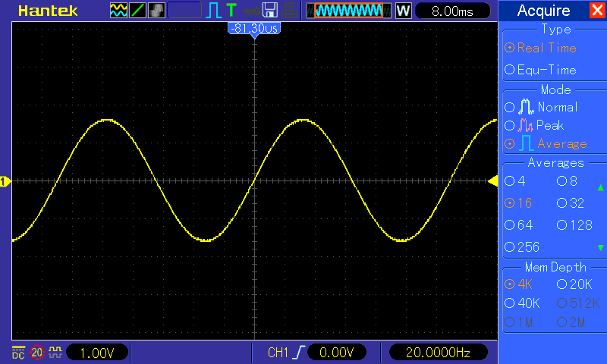
Task: Set averages to 16
Action: pyautogui.click(x=518, y=203)
